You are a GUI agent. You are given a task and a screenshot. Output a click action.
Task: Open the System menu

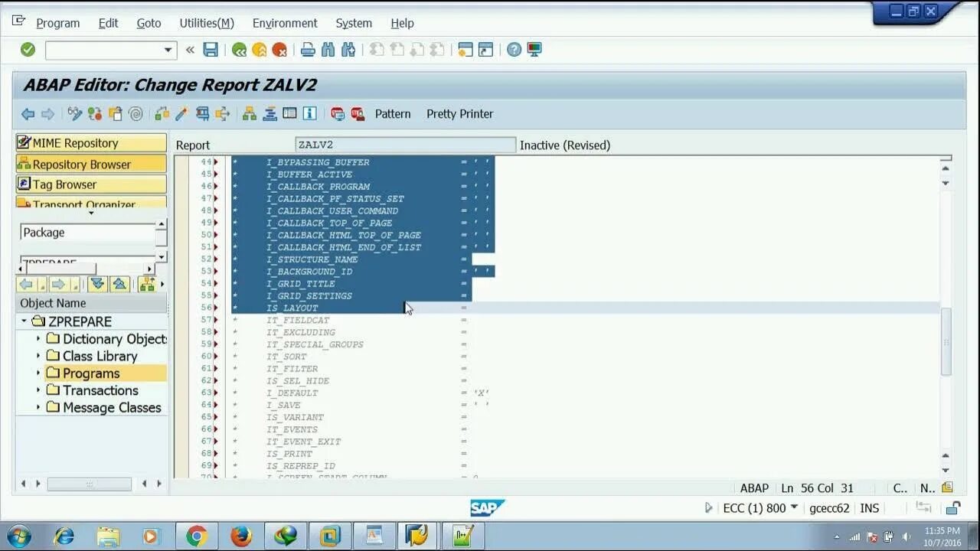(354, 23)
